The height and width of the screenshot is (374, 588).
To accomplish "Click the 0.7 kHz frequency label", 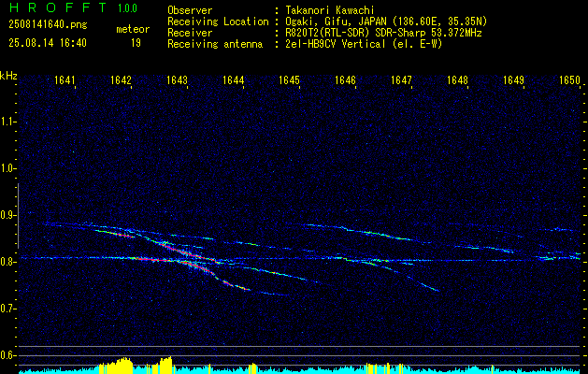I will 7,309.
